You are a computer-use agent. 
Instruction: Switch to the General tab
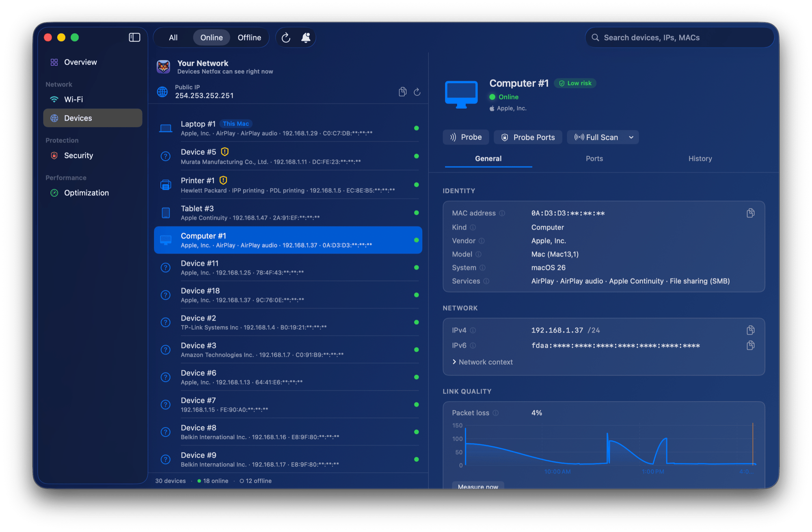[488, 159]
